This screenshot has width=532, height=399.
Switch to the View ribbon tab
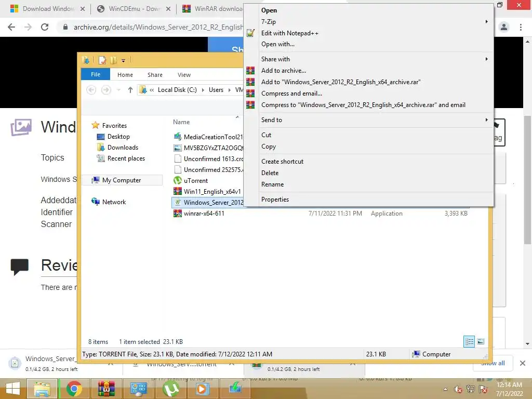tap(184, 75)
